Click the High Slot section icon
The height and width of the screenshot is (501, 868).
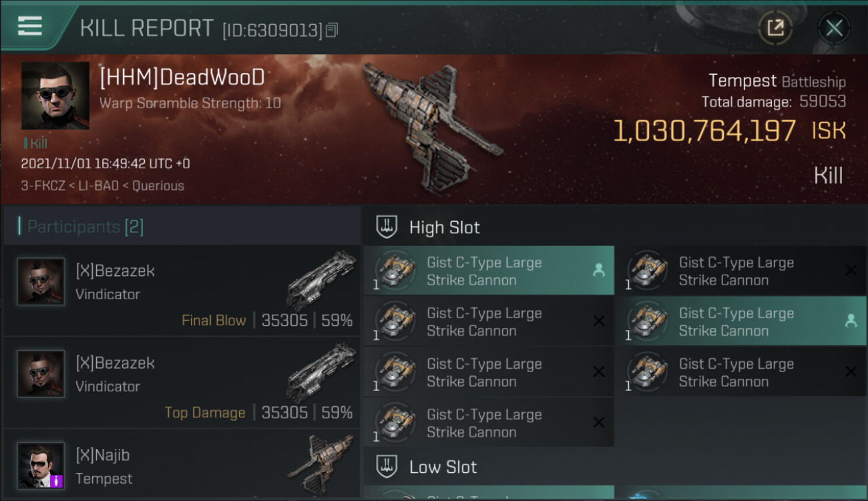387,227
